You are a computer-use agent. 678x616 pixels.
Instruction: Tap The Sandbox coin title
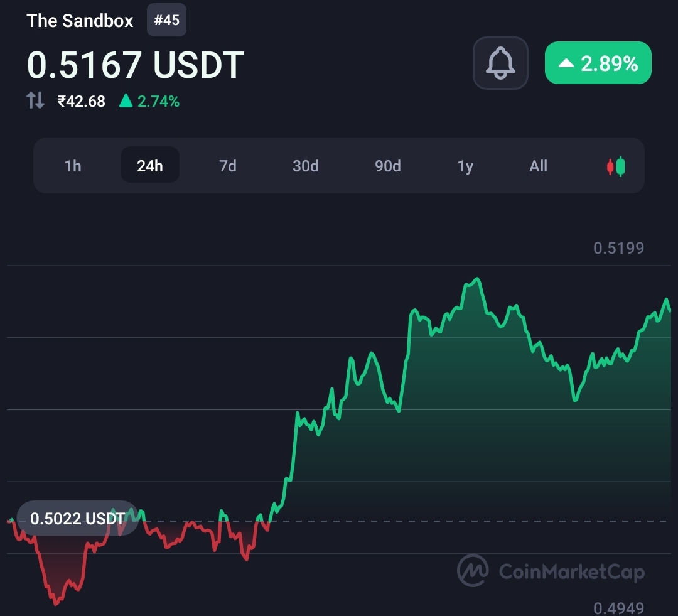(80, 21)
